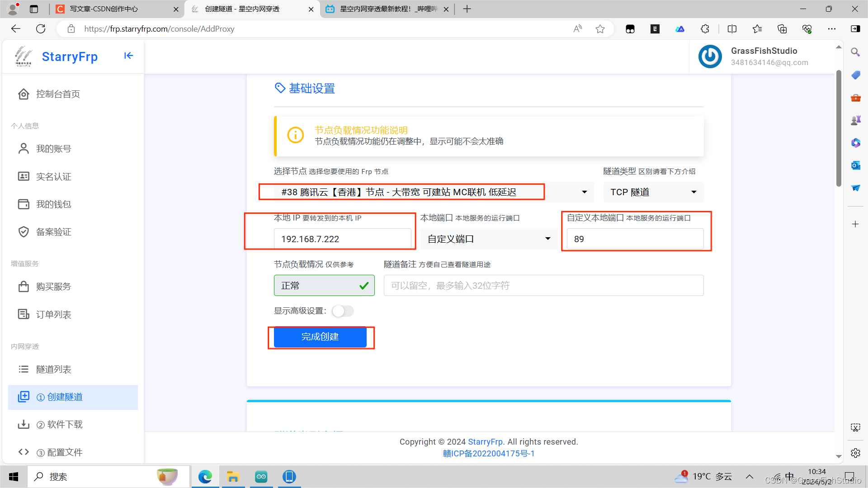Click the GrassFishStudio profile avatar
This screenshot has height=488, width=868.
click(x=710, y=56)
